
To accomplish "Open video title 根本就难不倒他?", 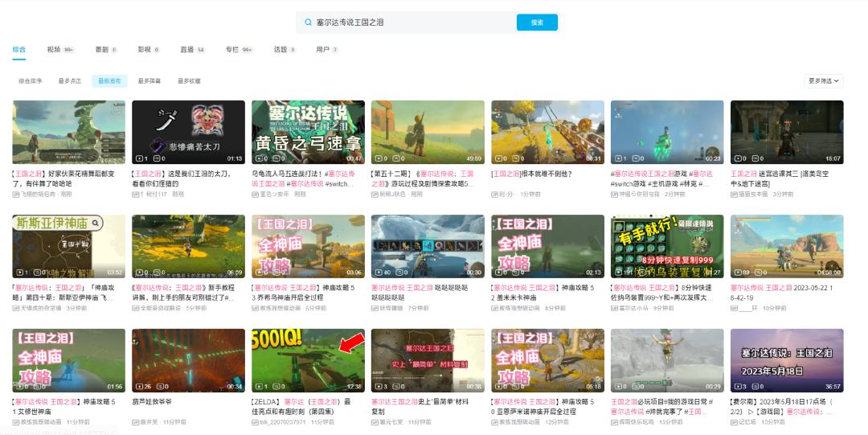I will (x=531, y=174).
